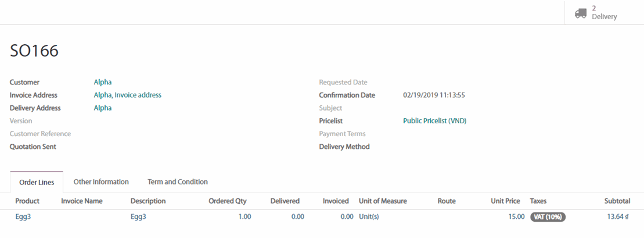
Task: Click the Unit(s) unit of measure
Action: 369,216
